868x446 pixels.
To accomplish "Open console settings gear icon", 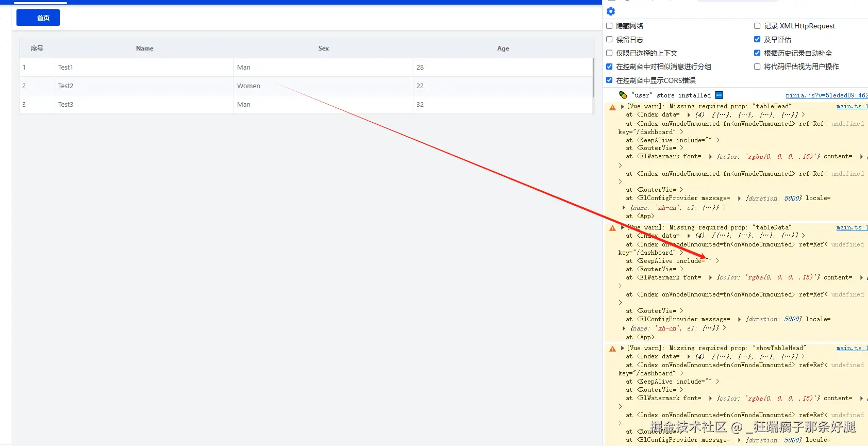I will coord(611,11).
